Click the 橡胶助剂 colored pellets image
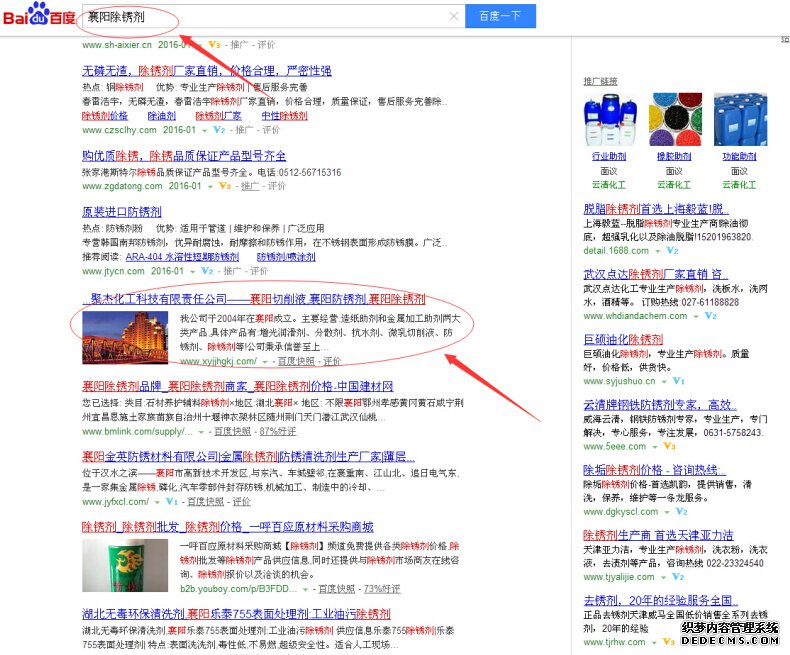 [675, 119]
